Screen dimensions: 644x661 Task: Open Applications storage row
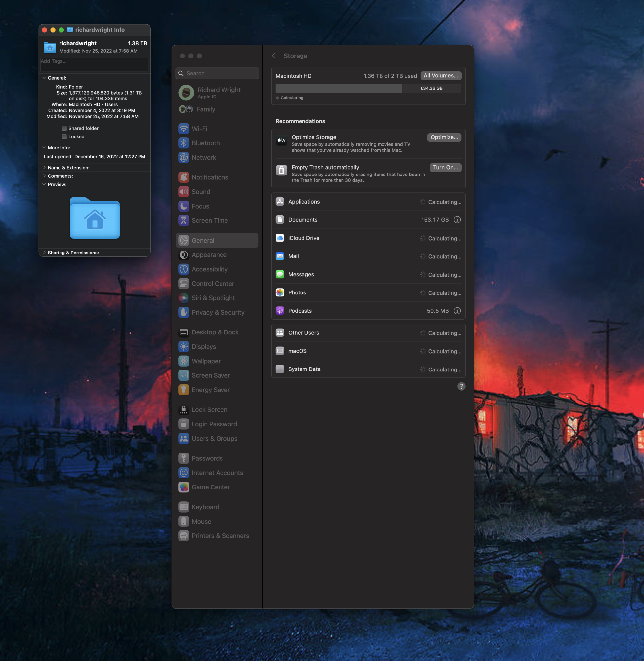click(368, 202)
